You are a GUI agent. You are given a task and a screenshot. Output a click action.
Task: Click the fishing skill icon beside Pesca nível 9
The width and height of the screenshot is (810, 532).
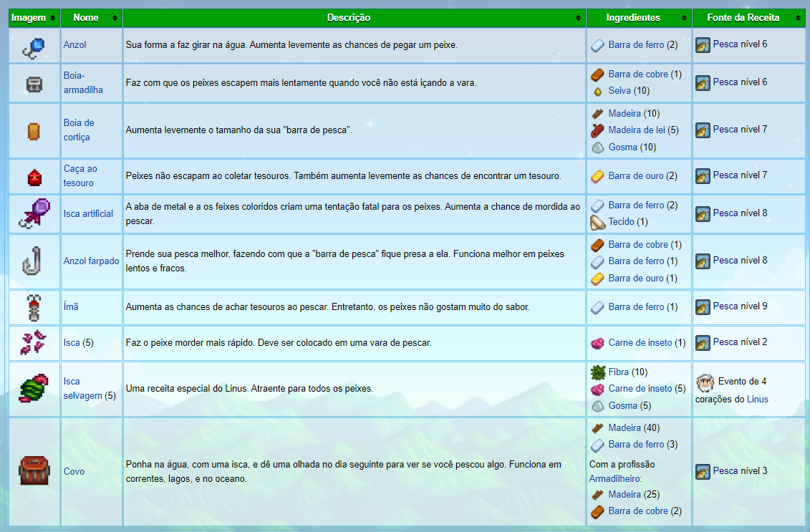[x=703, y=306]
